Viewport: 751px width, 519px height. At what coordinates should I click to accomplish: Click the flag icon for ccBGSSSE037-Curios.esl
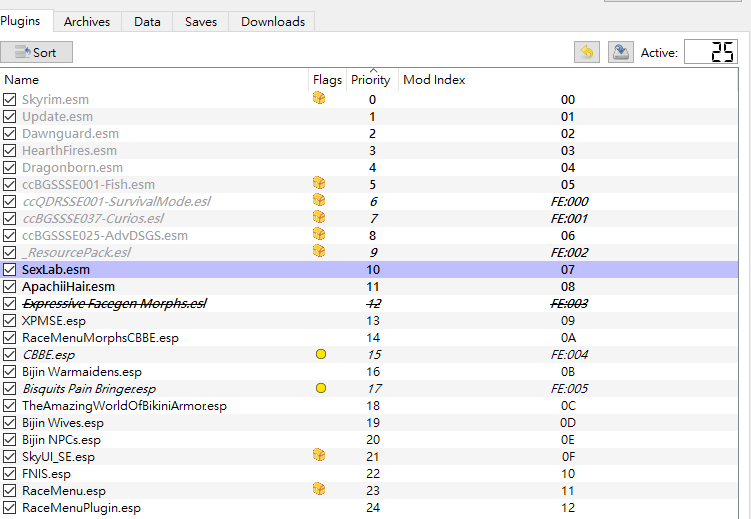(319, 217)
